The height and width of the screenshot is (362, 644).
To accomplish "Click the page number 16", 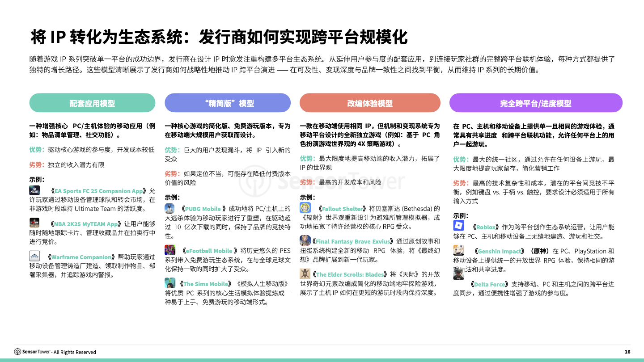I will (627, 352).
